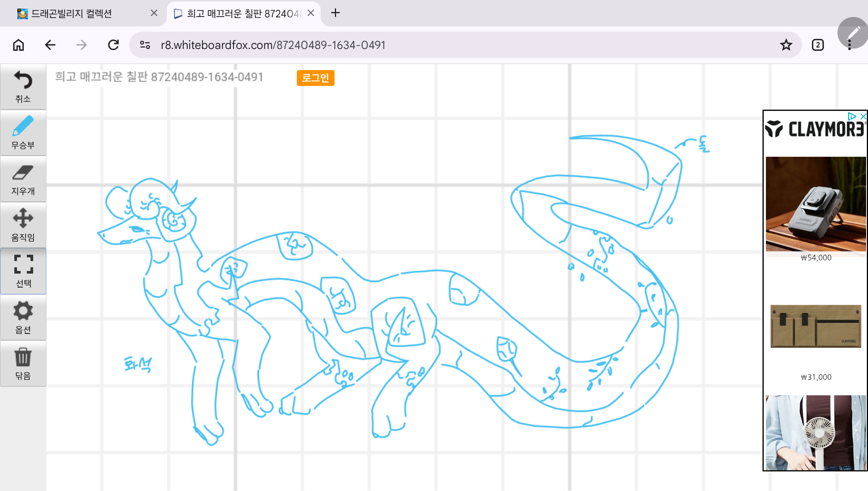Choose the selection (선택) tool
Viewport: 868px width, 491px height.
[23, 271]
